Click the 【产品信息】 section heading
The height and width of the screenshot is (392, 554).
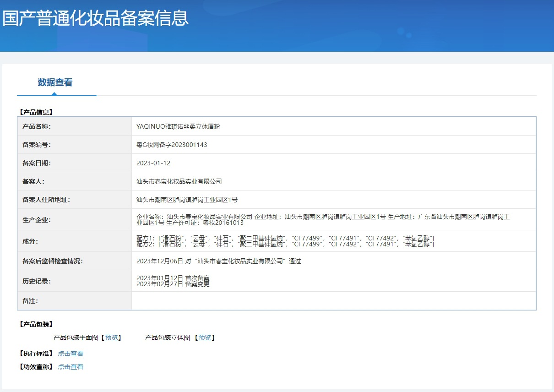pos(36,112)
